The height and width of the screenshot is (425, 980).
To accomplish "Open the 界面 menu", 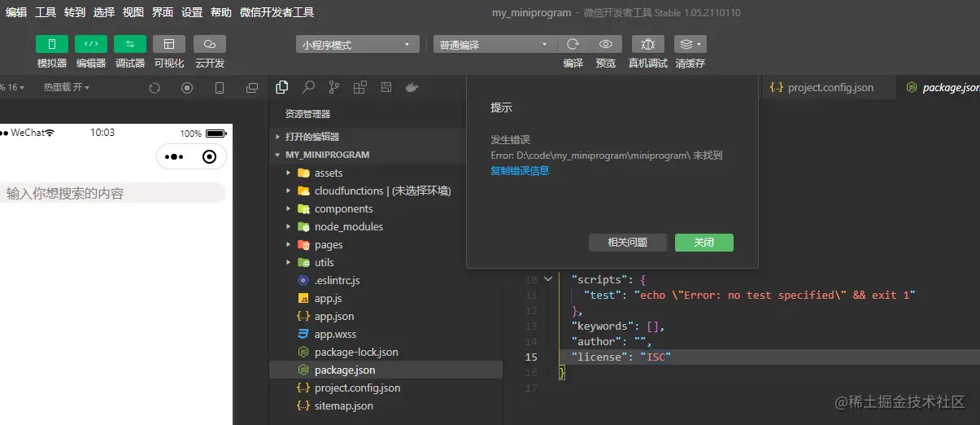I will (x=163, y=12).
